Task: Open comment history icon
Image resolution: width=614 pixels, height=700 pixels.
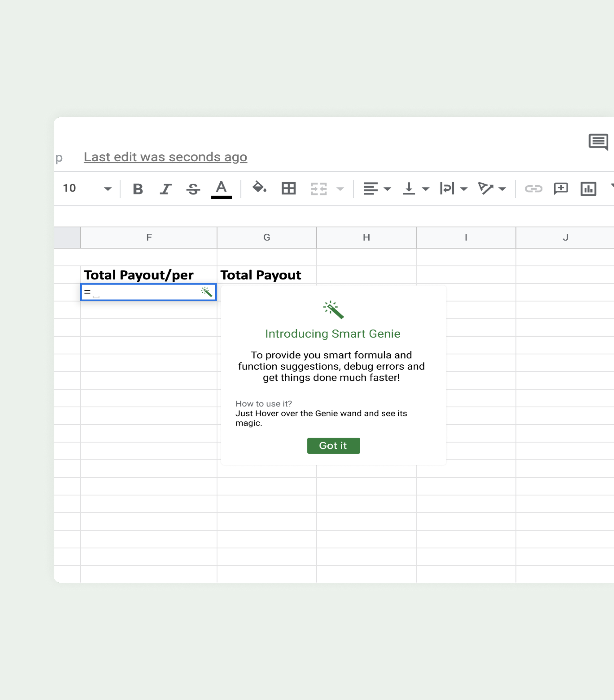Action: pyautogui.click(x=598, y=142)
